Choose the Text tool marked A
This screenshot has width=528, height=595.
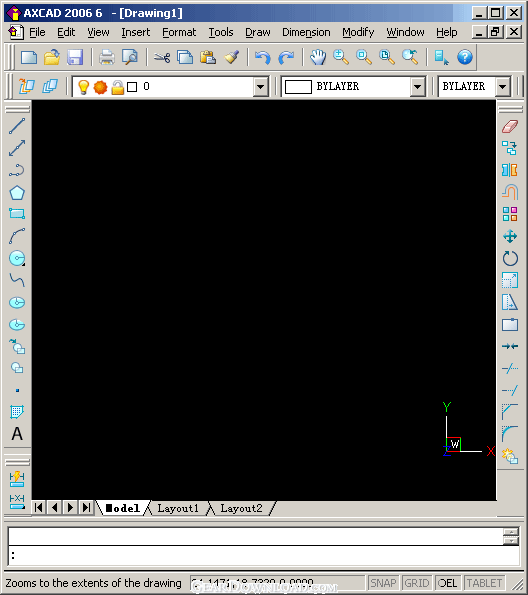click(17, 434)
